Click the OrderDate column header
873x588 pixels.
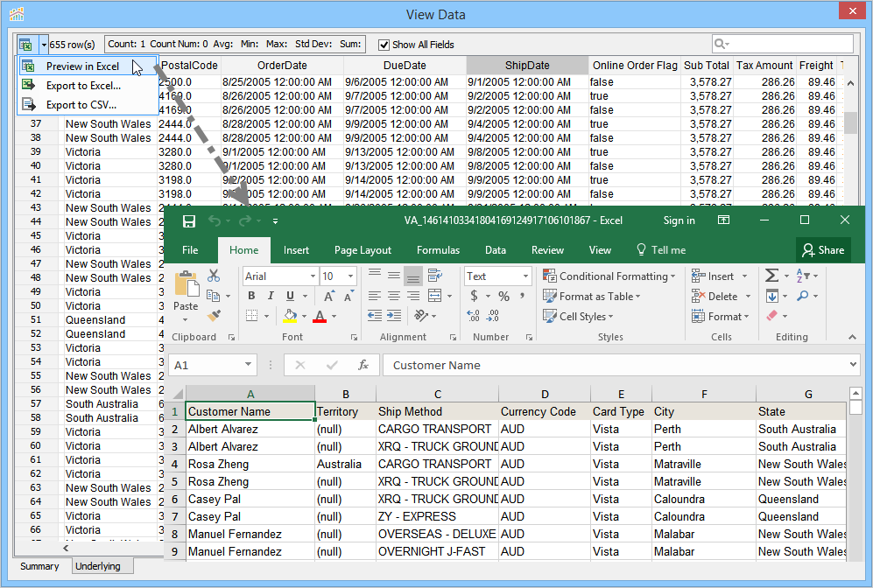(x=282, y=65)
